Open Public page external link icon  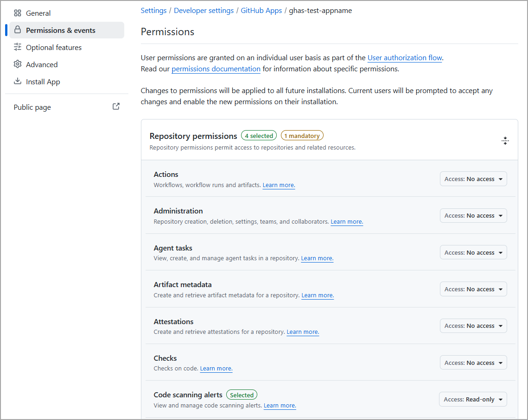[x=116, y=107]
